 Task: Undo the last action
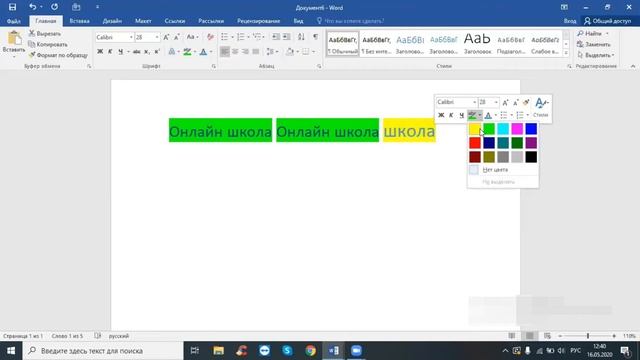click(x=32, y=7)
